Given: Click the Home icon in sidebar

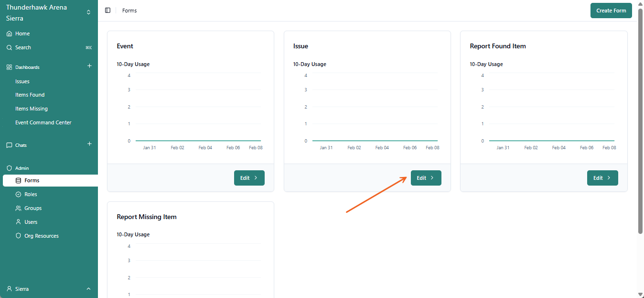Looking at the screenshot, I should pyautogui.click(x=9, y=34).
